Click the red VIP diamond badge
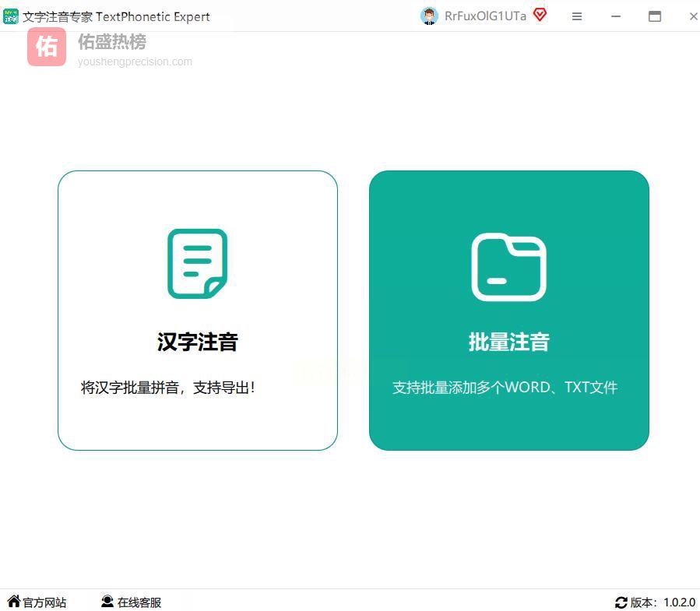This screenshot has height=611, width=700. click(x=540, y=16)
